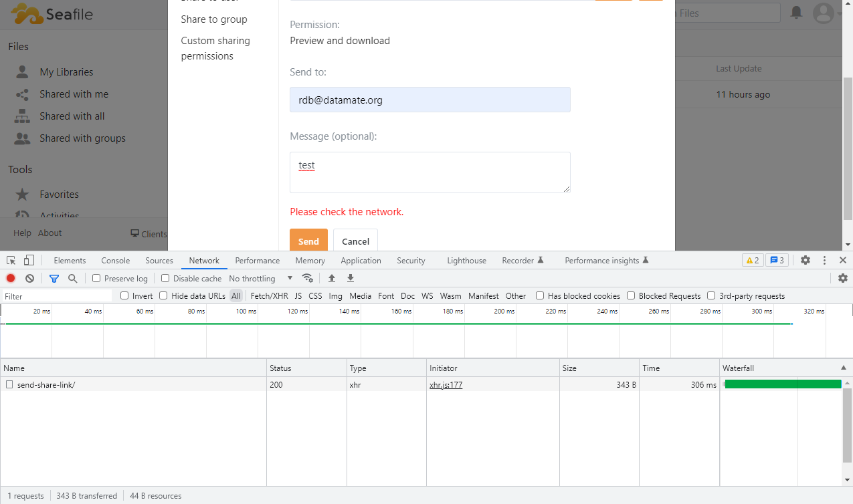The image size is (853, 504).
Task: Open the DevTools settings gear
Action: 805,260
